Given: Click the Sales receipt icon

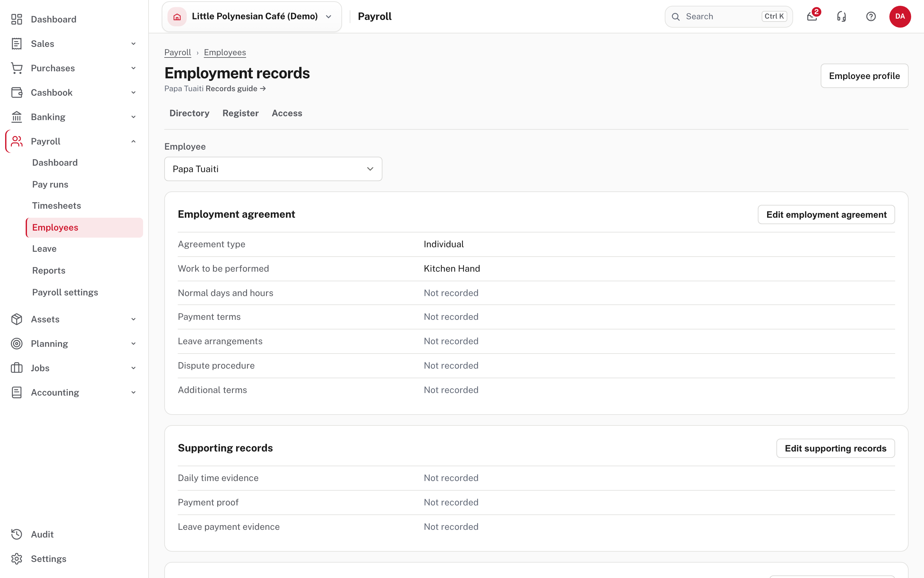Looking at the screenshot, I should tap(16, 44).
